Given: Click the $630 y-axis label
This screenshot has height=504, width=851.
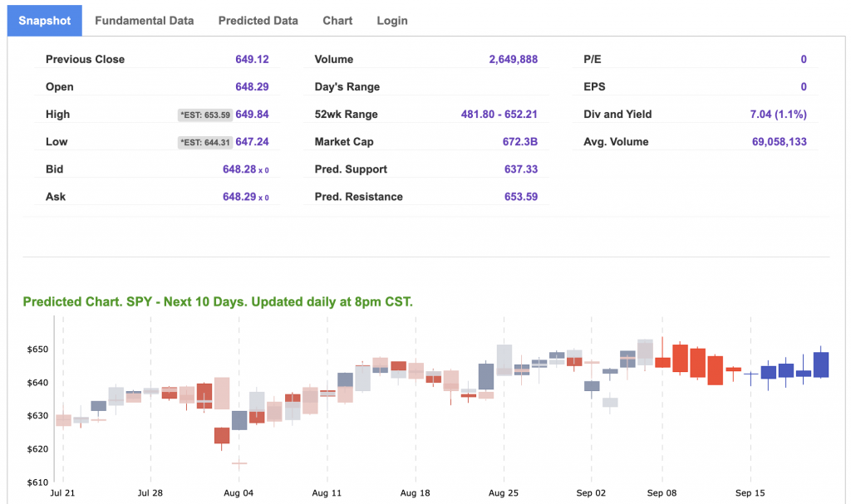Looking at the screenshot, I should coord(37,415).
